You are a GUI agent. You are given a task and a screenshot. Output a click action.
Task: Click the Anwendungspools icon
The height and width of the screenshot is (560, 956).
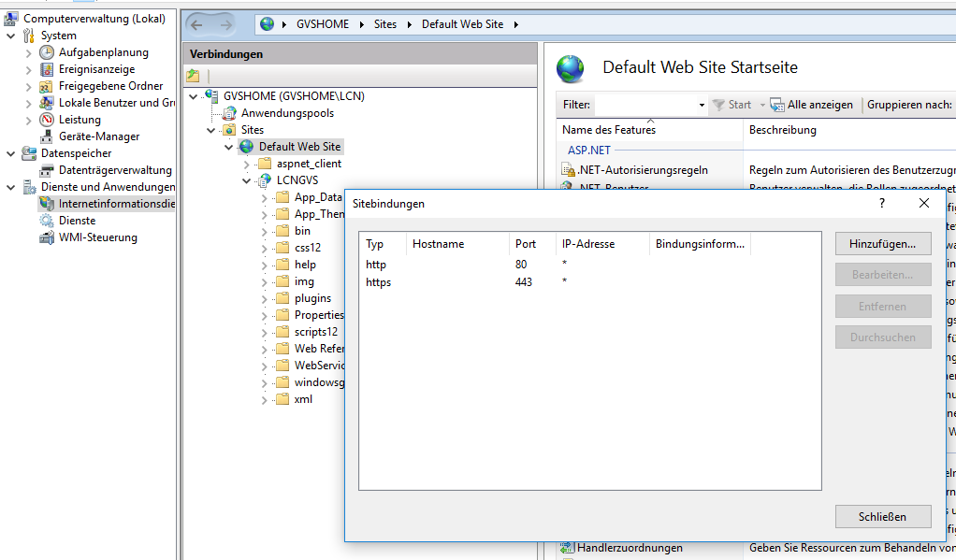[229, 113]
